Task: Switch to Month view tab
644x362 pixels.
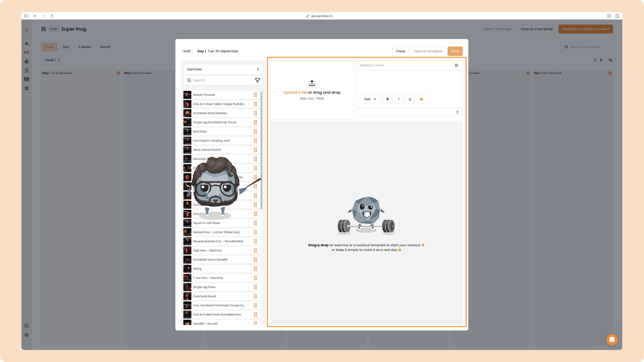Action: point(105,47)
